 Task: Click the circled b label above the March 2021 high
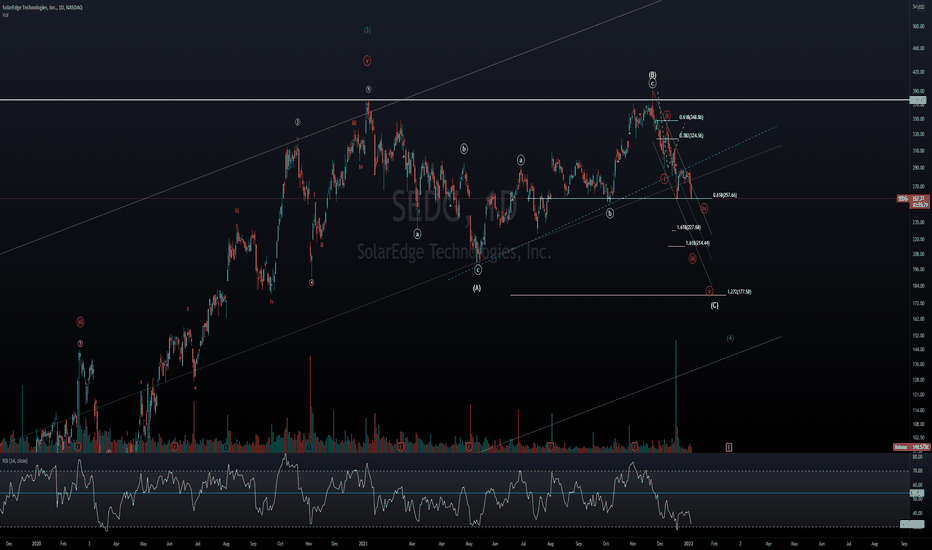coord(464,149)
